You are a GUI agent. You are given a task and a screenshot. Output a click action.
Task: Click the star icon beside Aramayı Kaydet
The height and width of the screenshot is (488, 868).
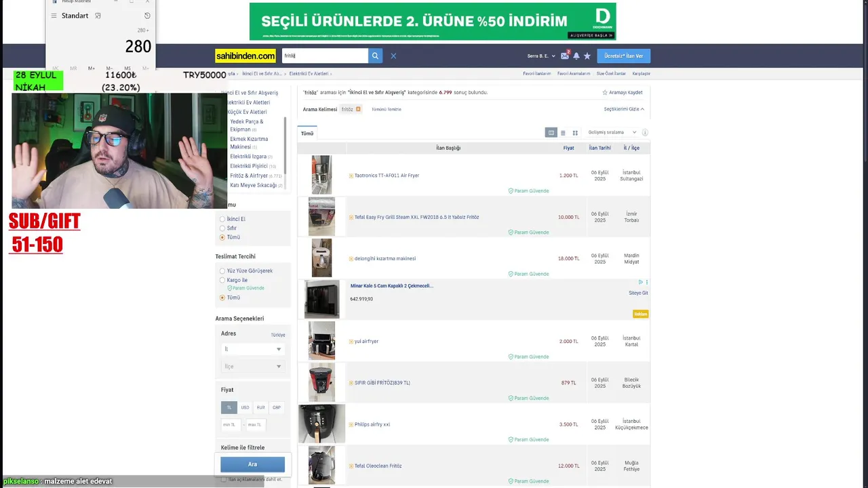tap(605, 92)
